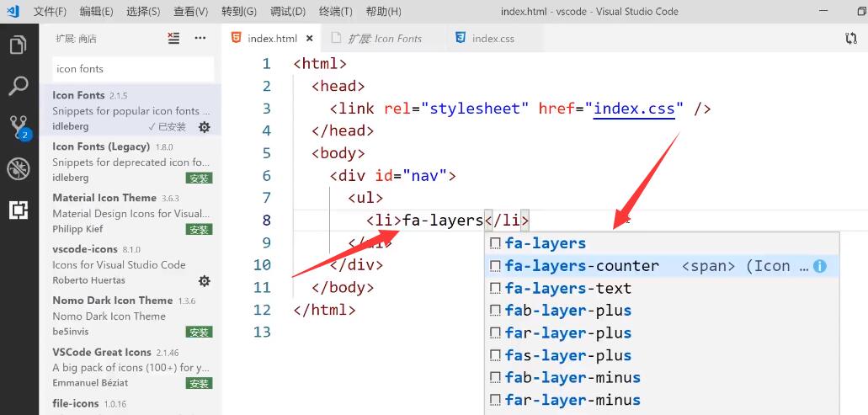
Task: Open the Debug view in activity bar
Action: click(x=19, y=168)
